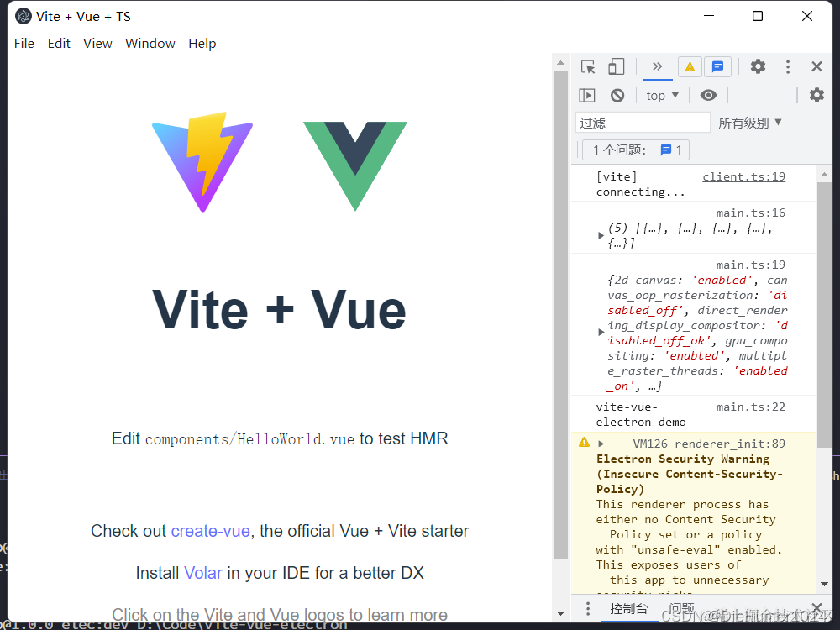Open the 所有级别 log level dropdown
This screenshot has height=630, width=840.
tap(750, 123)
